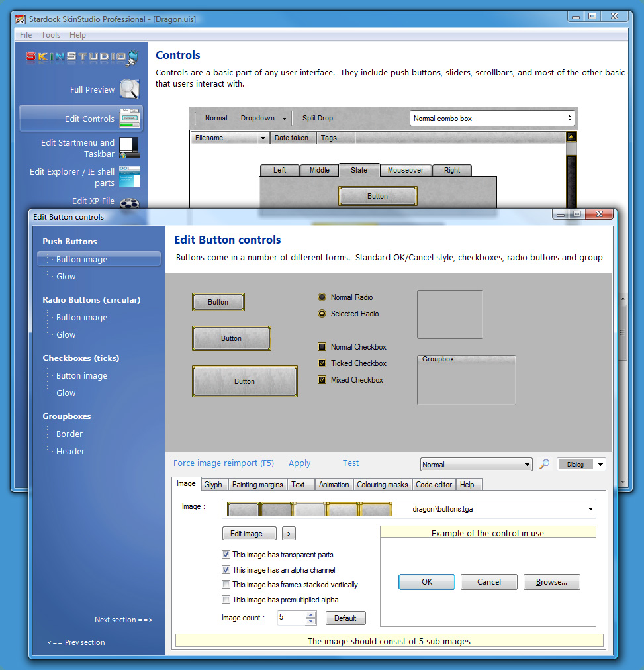The image size is (644, 670).
Task: Click Force image reimport (F5) link
Action: click(x=223, y=463)
